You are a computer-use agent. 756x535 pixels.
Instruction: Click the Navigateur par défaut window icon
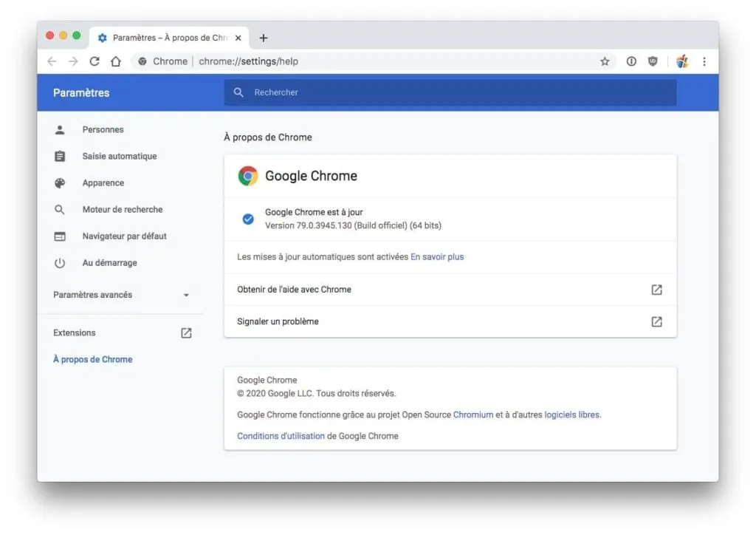(x=60, y=236)
